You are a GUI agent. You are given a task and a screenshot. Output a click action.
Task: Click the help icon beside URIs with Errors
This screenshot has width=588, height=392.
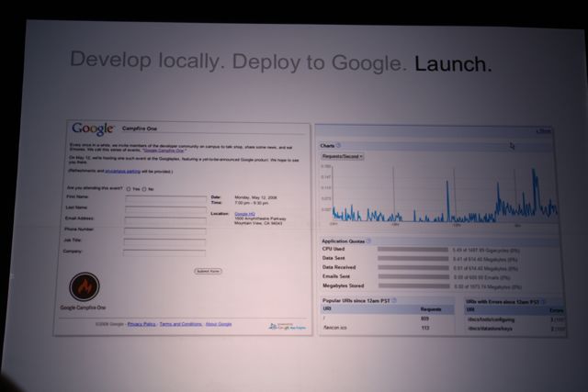coord(543,302)
